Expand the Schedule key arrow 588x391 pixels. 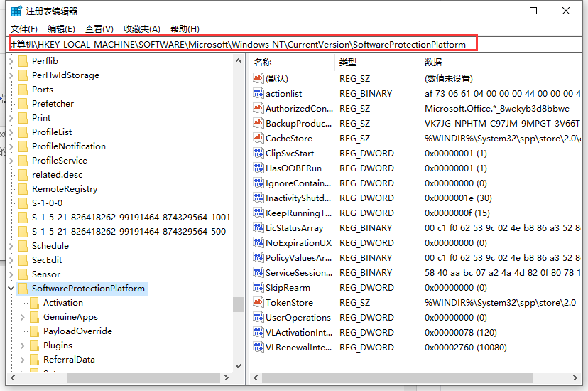(11, 246)
